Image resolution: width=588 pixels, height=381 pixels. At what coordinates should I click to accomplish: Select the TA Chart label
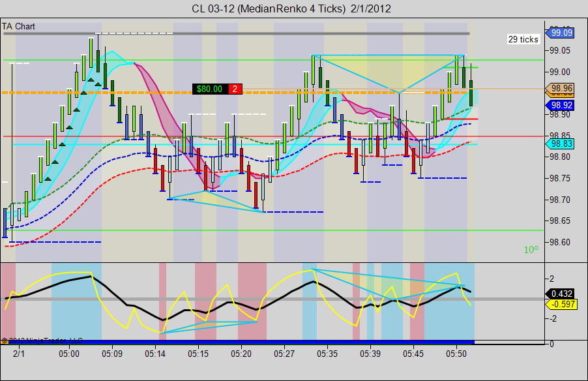pos(18,27)
